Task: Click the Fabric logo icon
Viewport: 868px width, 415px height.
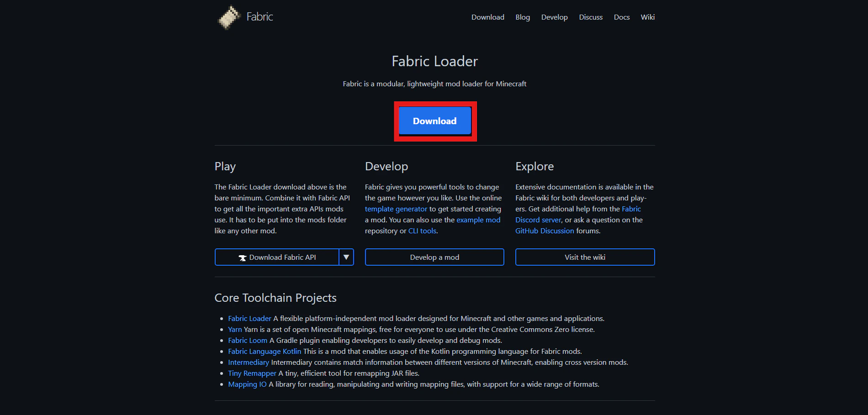Action: coord(228,17)
